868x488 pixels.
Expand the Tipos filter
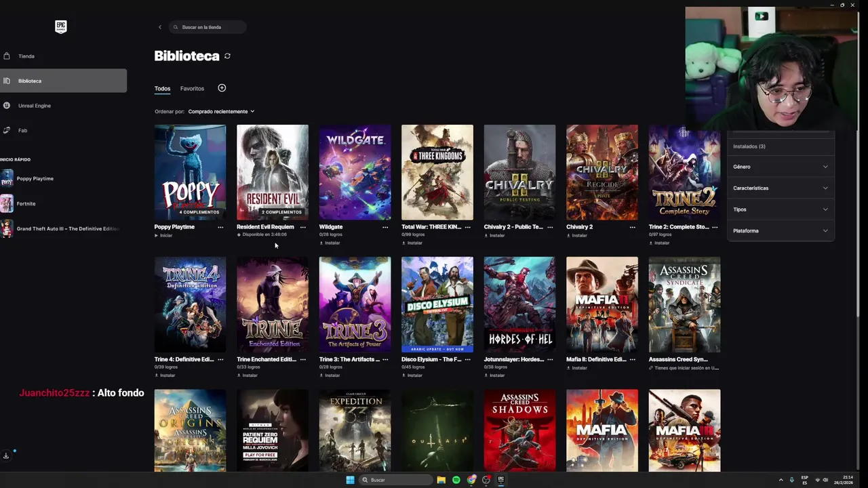pos(781,209)
